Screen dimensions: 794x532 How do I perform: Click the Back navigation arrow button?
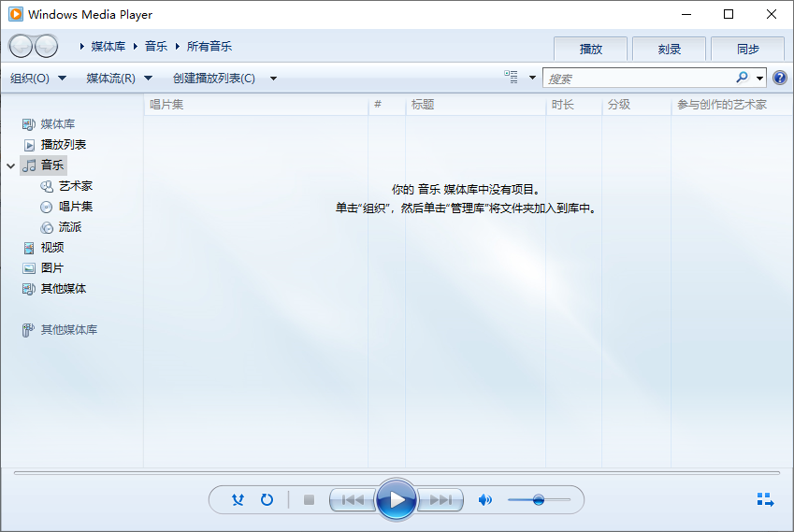coord(21,47)
